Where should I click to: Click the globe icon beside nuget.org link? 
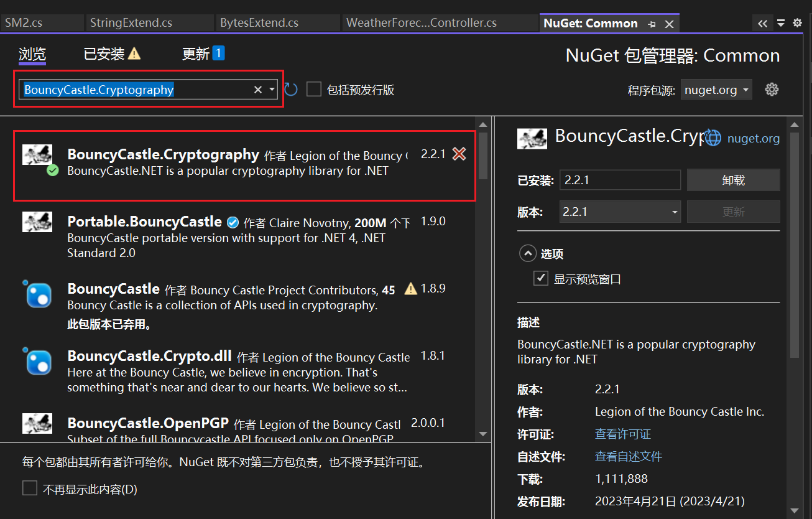[x=713, y=138]
